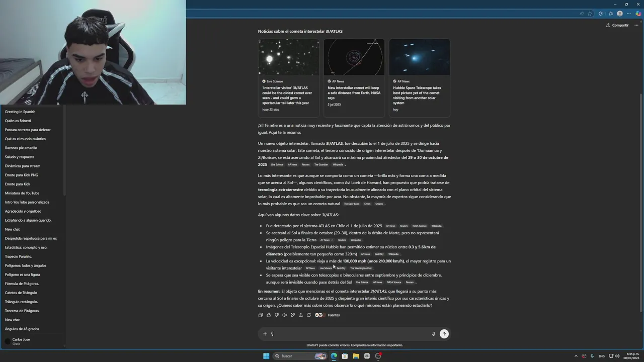644x362 pixels.
Task: Open Copilot sidebar icon in Edge
Action: point(638,14)
